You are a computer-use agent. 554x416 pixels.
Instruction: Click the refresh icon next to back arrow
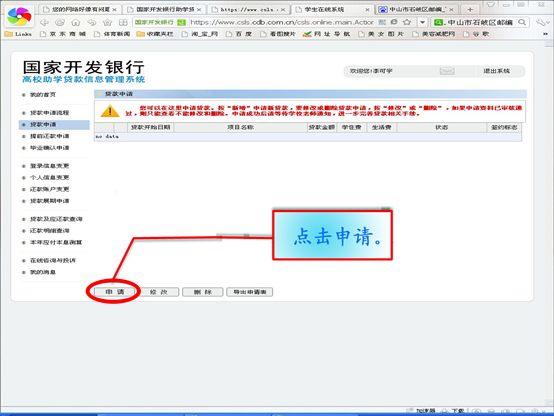coord(60,22)
